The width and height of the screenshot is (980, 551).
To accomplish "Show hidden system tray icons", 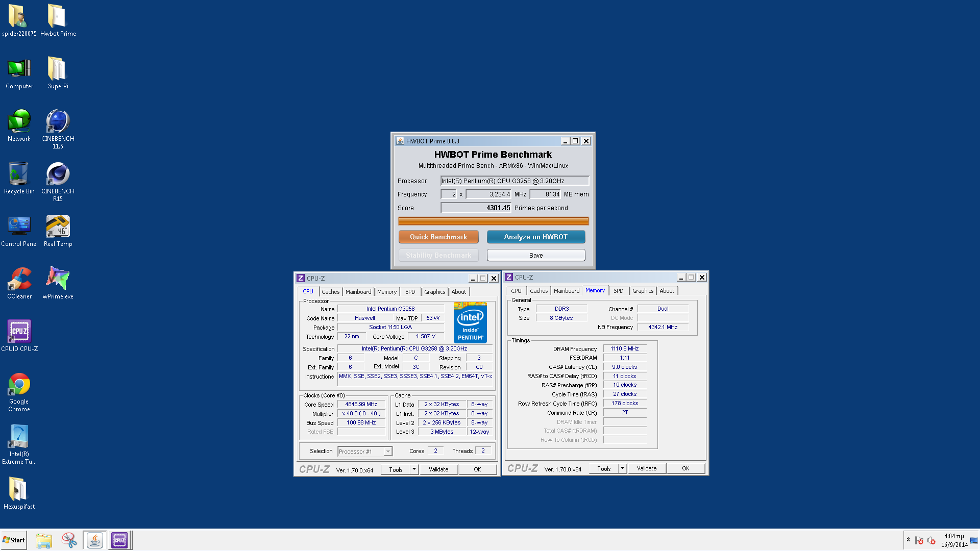I will tap(908, 540).
